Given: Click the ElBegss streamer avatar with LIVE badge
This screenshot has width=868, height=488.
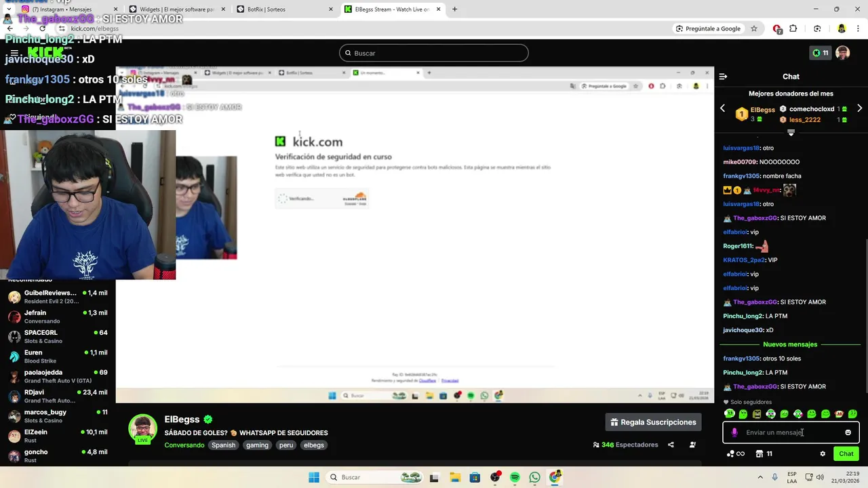Looking at the screenshot, I should (x=142, y=428).
